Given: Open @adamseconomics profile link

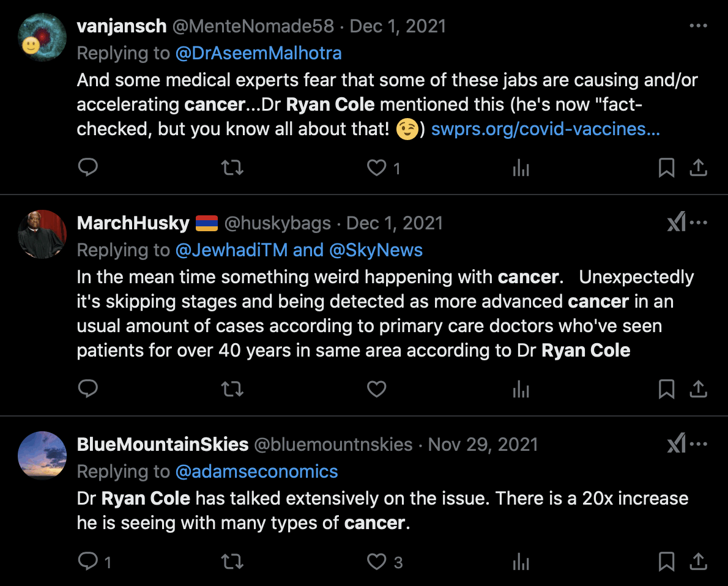Looking at the screenshot, I should click(x=256, y=472).
